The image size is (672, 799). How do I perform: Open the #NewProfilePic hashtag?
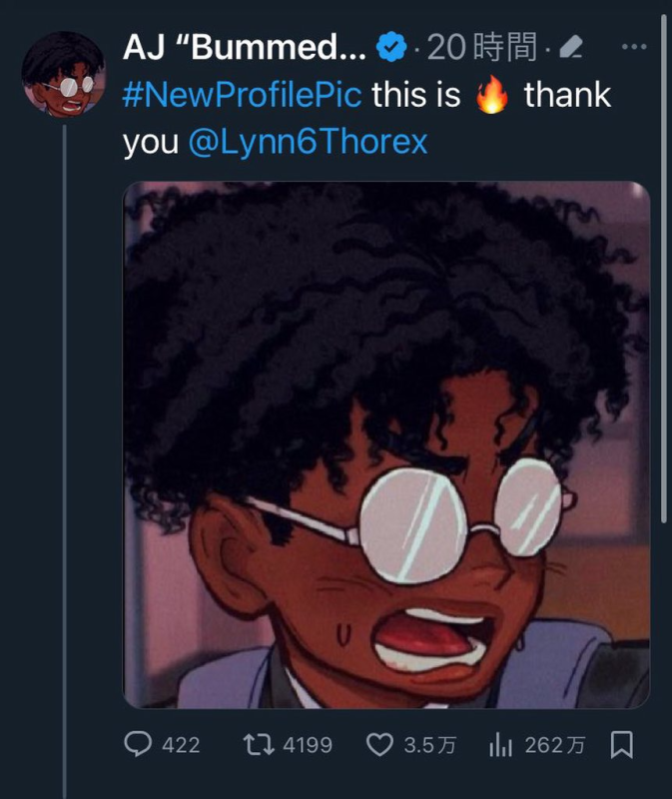(x=243, y=96)
